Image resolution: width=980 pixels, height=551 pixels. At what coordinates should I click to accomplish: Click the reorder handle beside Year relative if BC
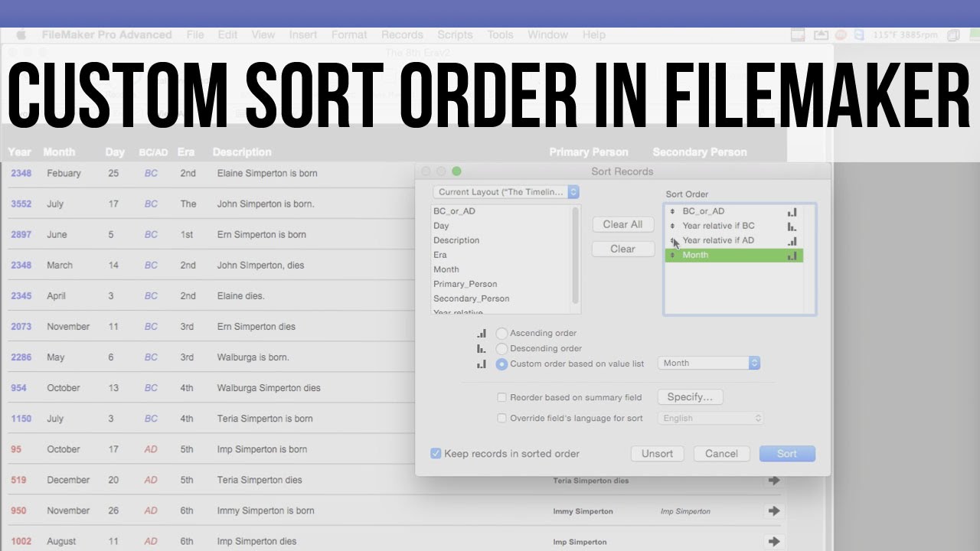[x=672, y=226]
